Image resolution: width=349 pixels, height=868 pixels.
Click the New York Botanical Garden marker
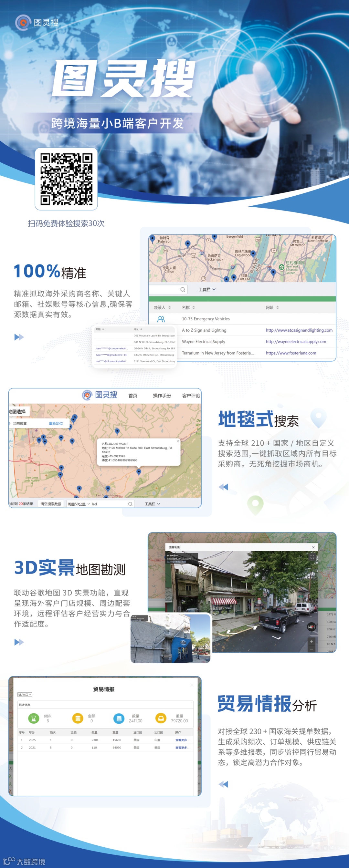click(x=281, y=267)
